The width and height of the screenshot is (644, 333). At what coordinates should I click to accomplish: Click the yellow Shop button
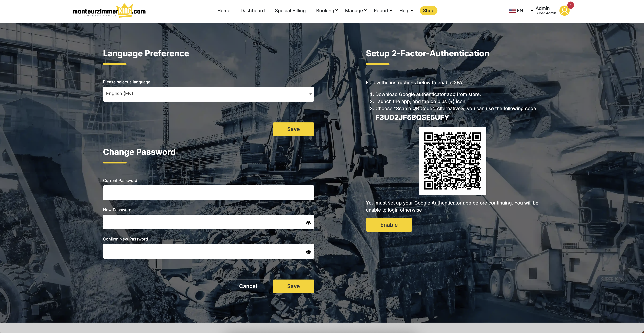coord(428,10)
